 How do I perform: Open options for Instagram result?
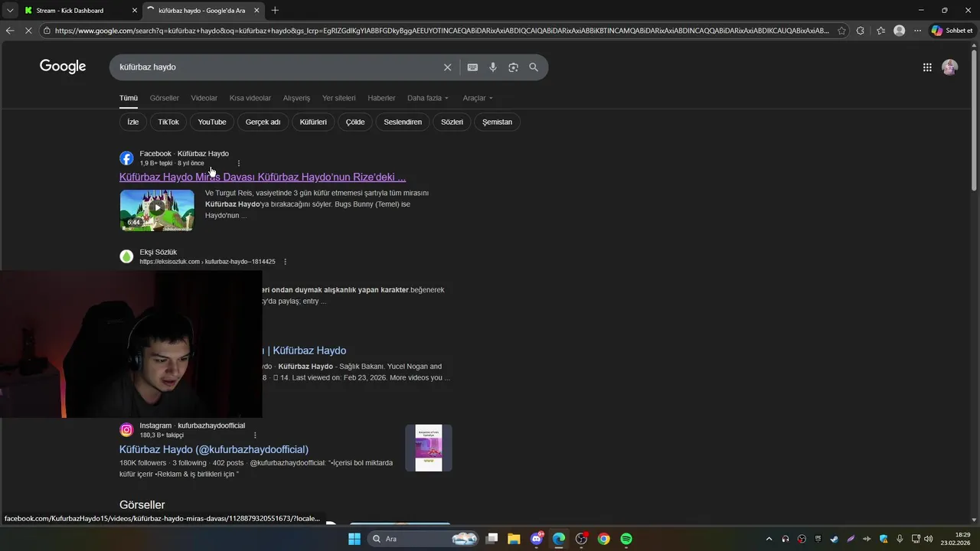[x=255, y=435]
